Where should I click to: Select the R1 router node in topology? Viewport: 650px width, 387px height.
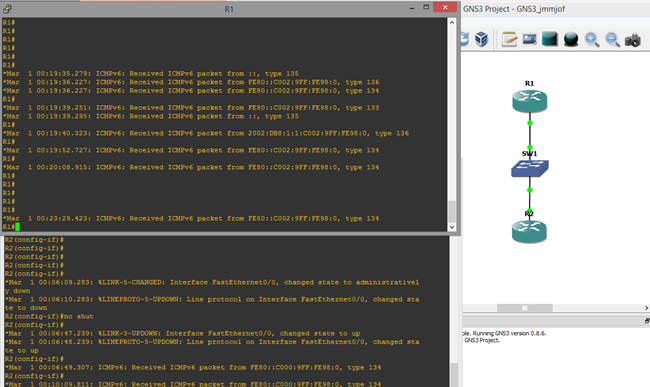pyautogui.click(x=529, y=101)
